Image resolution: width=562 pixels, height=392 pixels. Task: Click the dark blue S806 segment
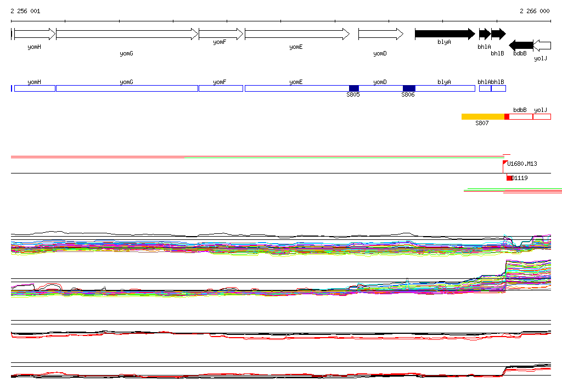tap(409, 88)
